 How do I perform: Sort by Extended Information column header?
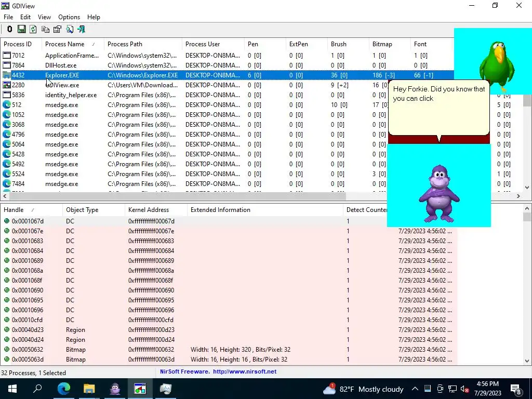coord(264,210)
